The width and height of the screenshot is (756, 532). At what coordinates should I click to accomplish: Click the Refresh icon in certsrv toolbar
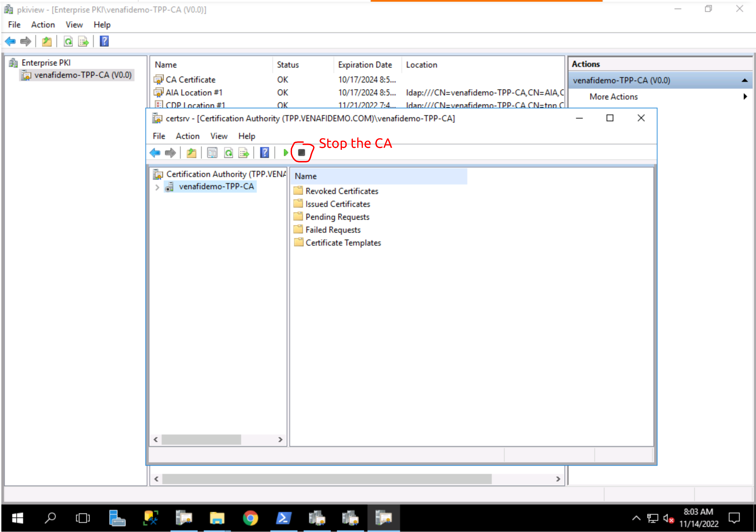(229, 153)
